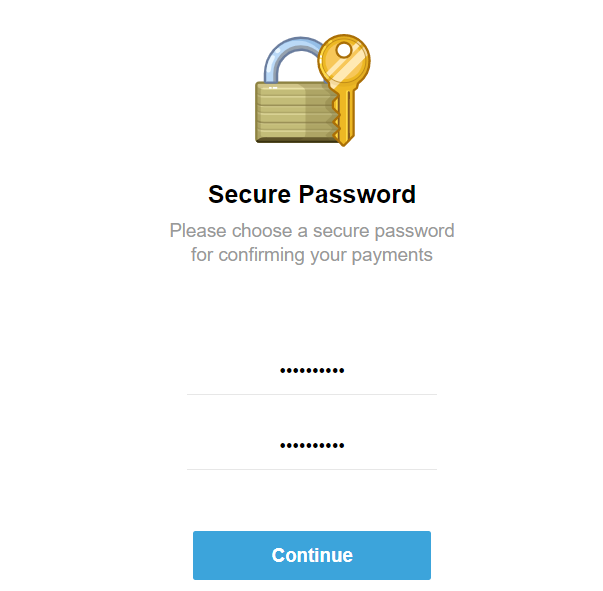603x591 pixels.
Task: Click the golden key's round head
Action: (x=344, y=62)
